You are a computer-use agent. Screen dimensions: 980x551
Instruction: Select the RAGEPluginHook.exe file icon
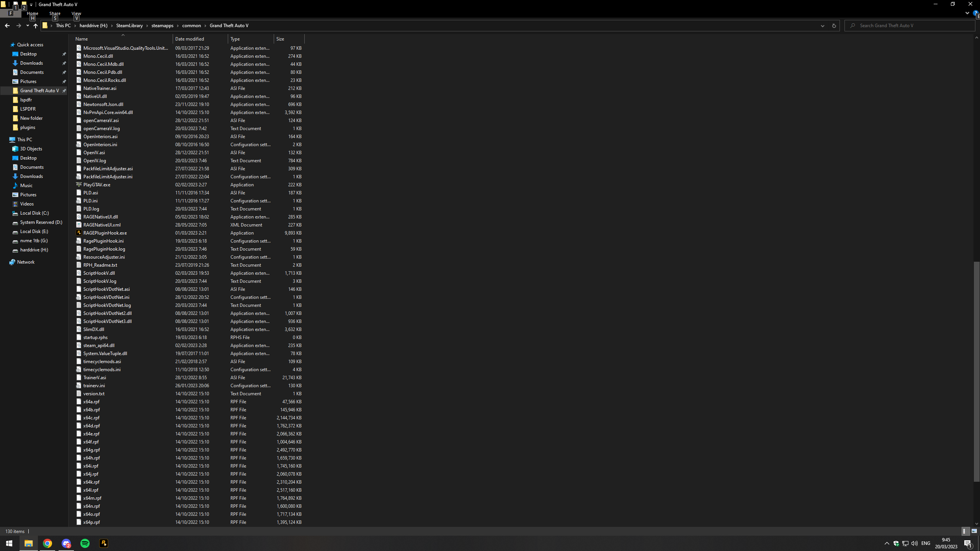point(79,233)
